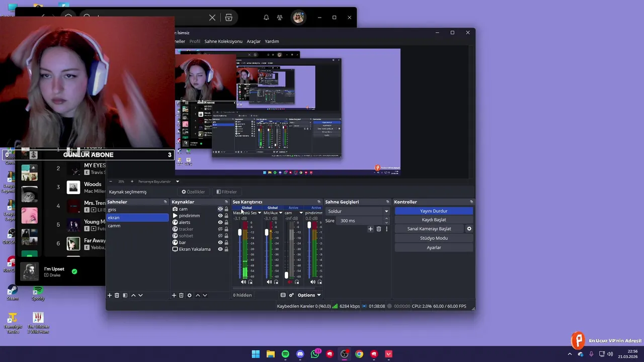Open the friends activity icon in Spotify window
This screenshot has height=362, width=644.
point(280,18)
